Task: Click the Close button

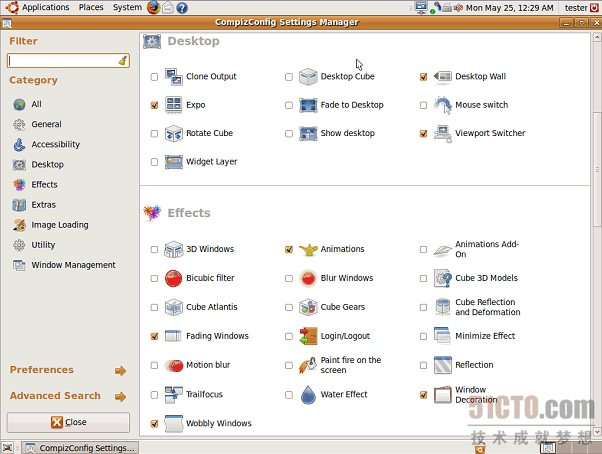Action: tap(68, 423)
